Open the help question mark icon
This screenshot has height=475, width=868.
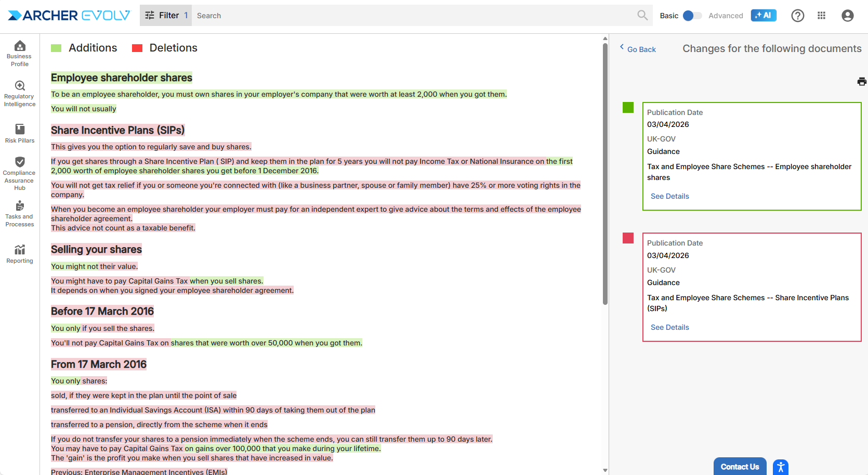point(797,16)
